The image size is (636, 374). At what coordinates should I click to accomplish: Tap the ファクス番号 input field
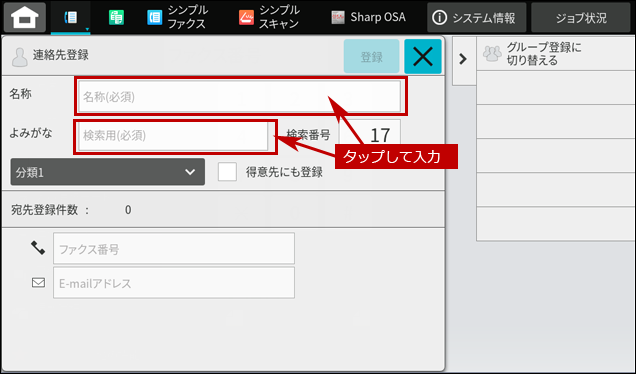pyautogui.click(x=174, y=248)
